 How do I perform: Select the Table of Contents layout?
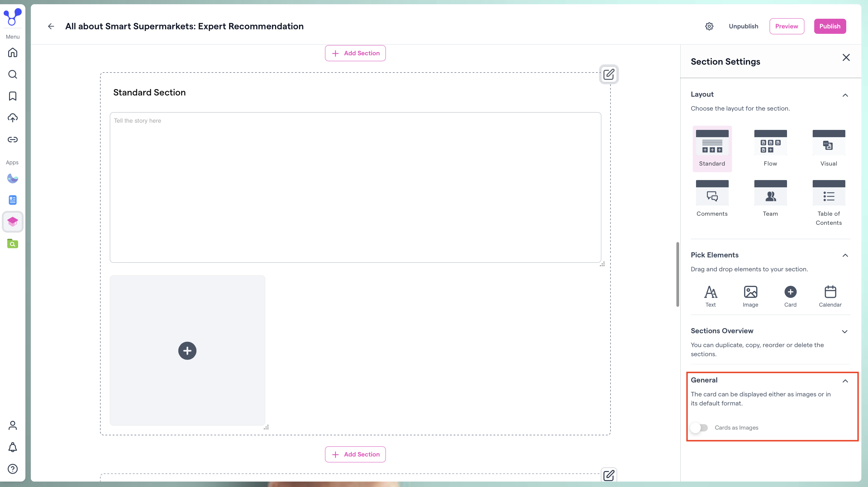(x=829, y=203)
